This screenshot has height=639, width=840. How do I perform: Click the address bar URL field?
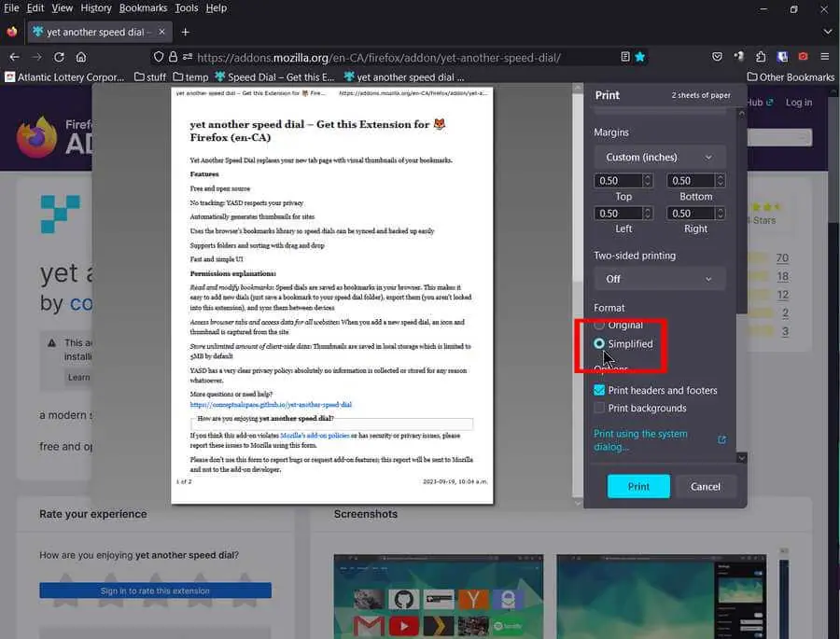[x=379, y=57]
